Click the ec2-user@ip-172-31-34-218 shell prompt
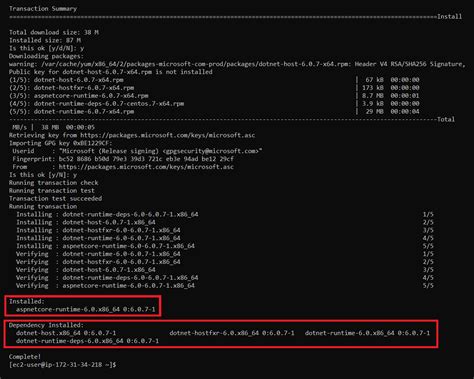The image size is (474, 379). click(63, 365)
